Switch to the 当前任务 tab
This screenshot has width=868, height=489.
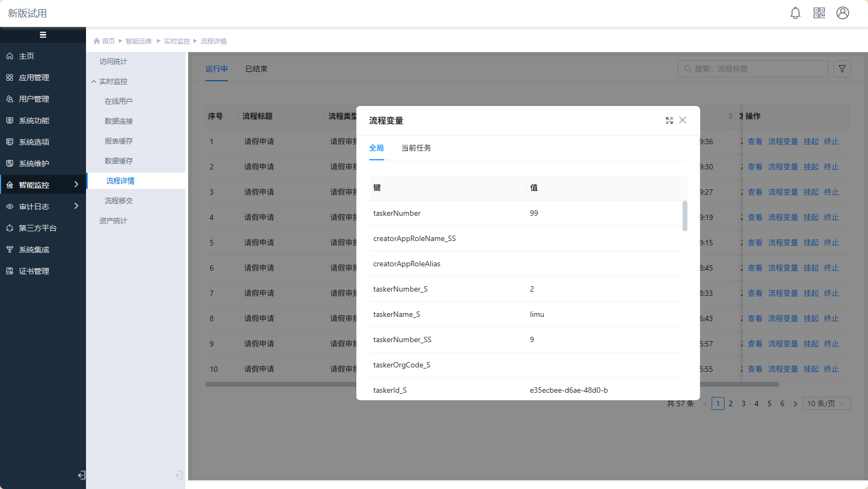click(416, 148)
